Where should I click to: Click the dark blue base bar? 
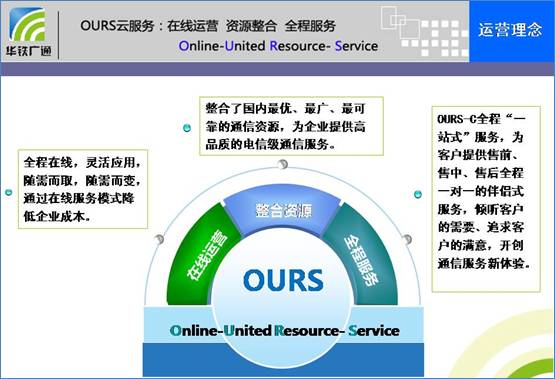coord(283,360)
